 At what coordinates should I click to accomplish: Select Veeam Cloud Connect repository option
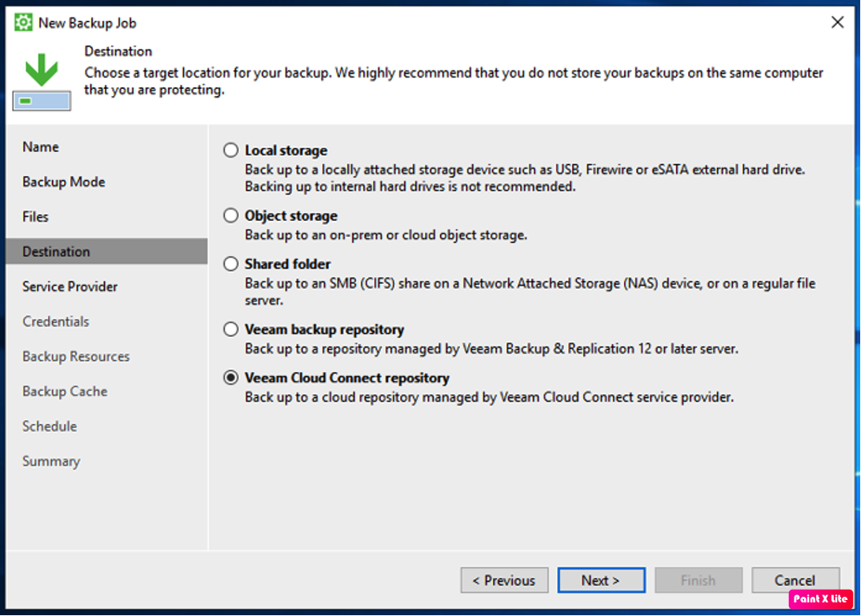click(x=230, y=377)
